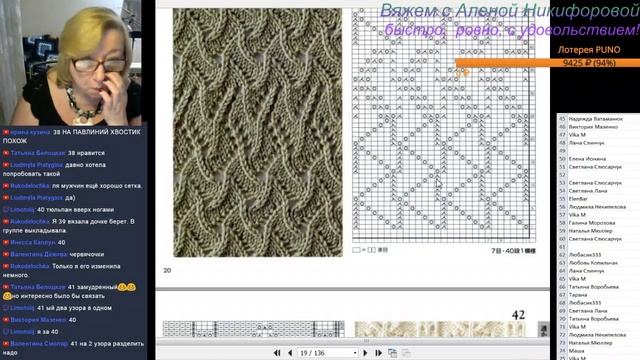This screenshot has width=640, height=360.
Task: Click the window layout icon beside last-page button
Action: [392, 353]
